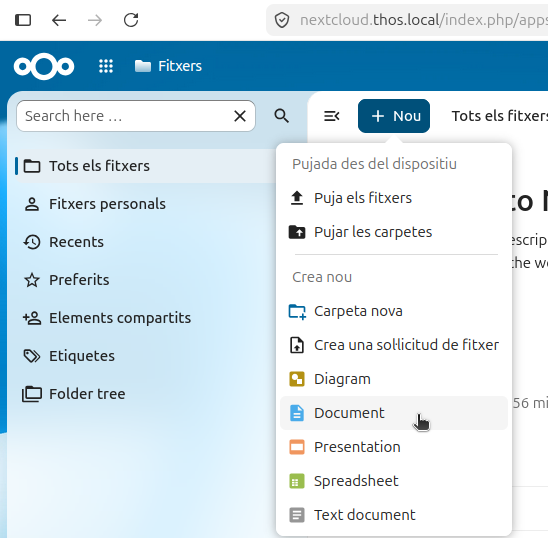Open the apps grid menu icon

[x=106, y=66]
